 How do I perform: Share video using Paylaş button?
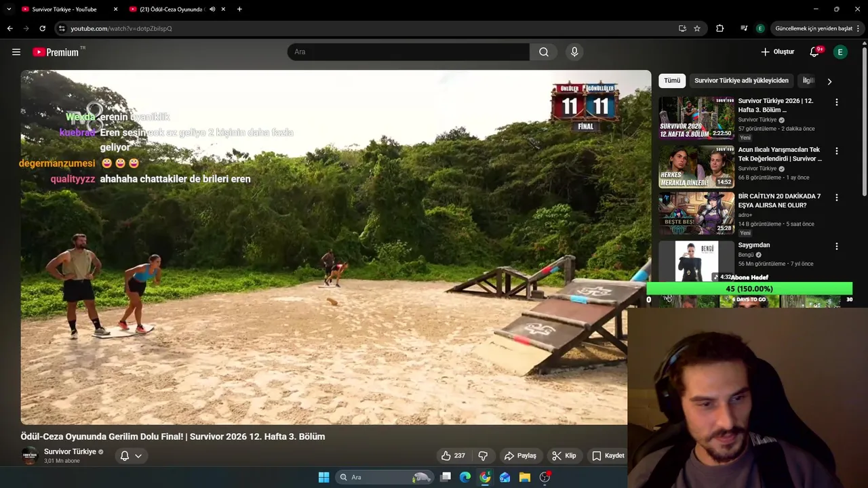point(520,455)
